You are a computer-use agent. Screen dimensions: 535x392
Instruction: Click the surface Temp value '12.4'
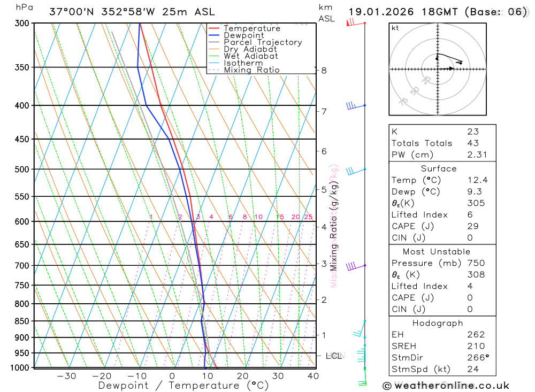pyautogui.click(x=478, y=180)
